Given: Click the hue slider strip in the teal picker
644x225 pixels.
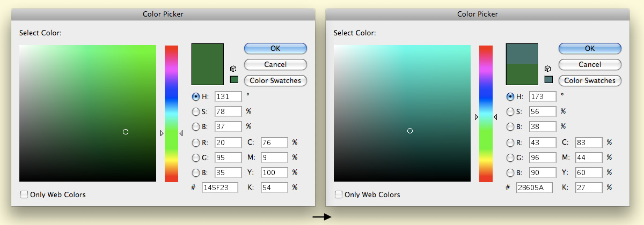Looking at the screenshot, I should pyautogui.click(x=486, y=114).
